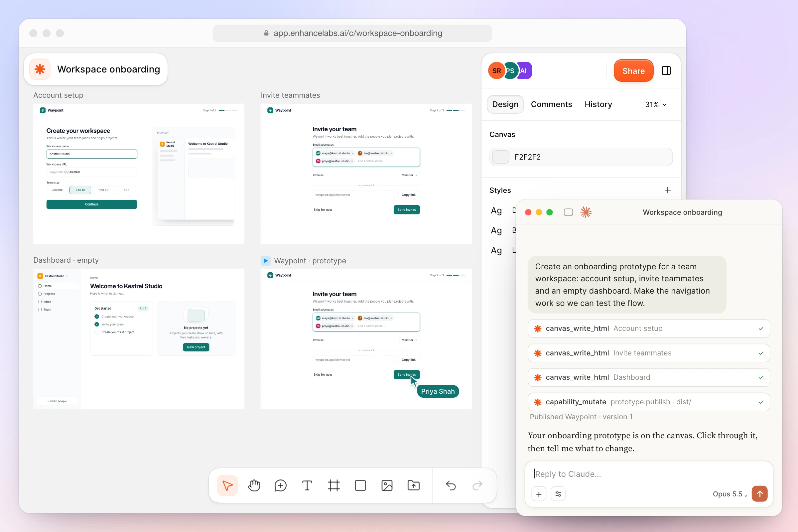
Task: Click 'Skip for now' in Invite teammates frame
Action: point(323,210)
